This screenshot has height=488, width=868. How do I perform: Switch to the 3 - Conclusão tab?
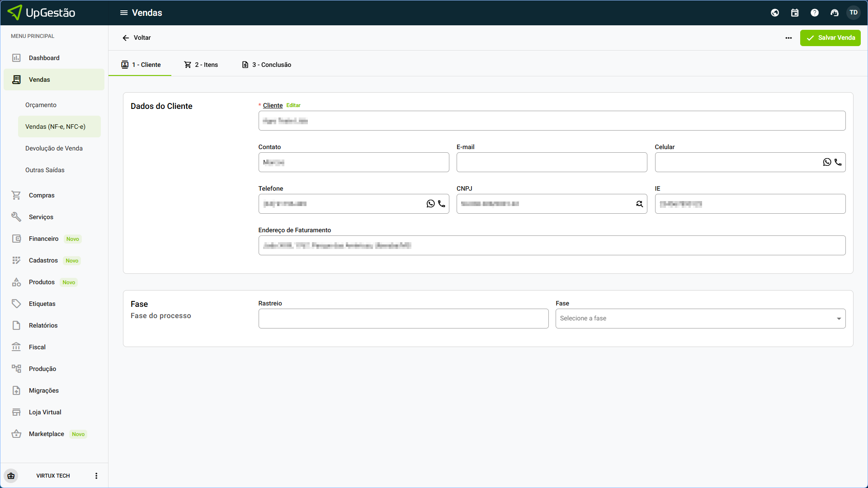(x=267, y=65)
